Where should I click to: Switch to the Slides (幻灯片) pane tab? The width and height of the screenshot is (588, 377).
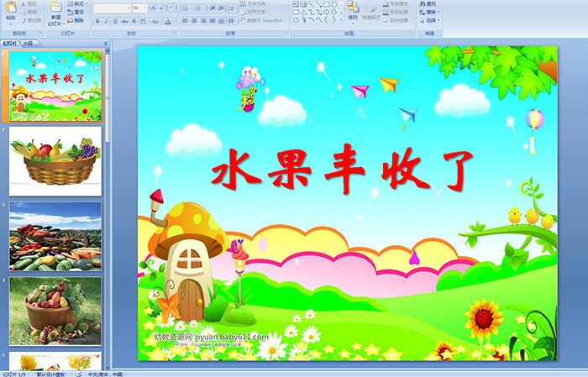coord(9,44)
